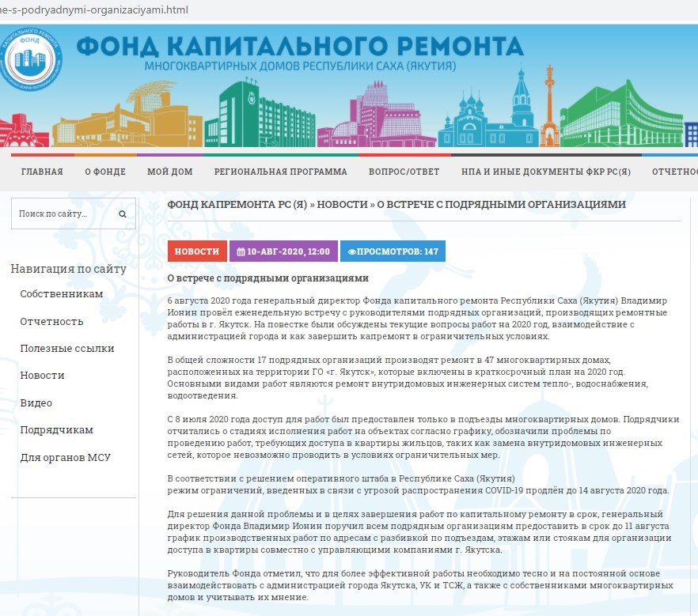Select ВОПРОС/ОТВЕТ in navigation bar
Viewport: 698px width, 616px height.
tap(404, 172)
